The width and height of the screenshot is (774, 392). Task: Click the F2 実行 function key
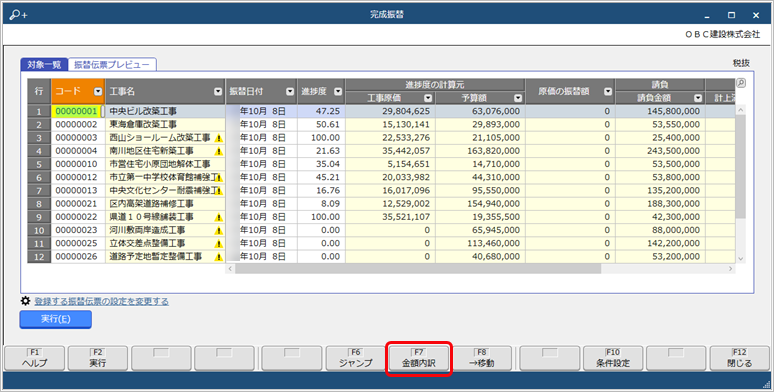(x=97, y=358)
